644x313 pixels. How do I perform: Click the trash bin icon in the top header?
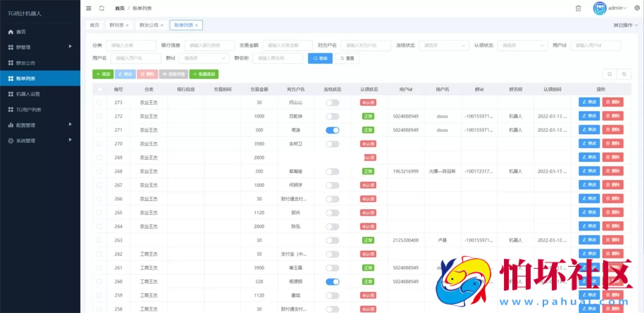[578, 8]
